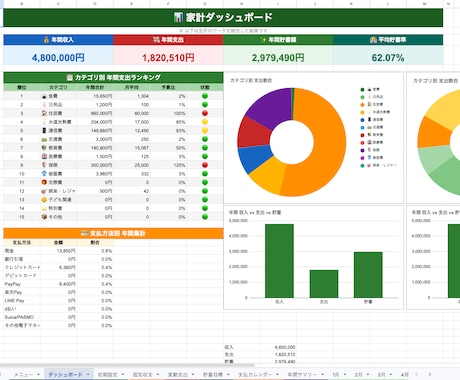Click the icon beside the 年間支出 header
Image resolution: width=460 pixels, height=380 pixels.
[156, 40]
